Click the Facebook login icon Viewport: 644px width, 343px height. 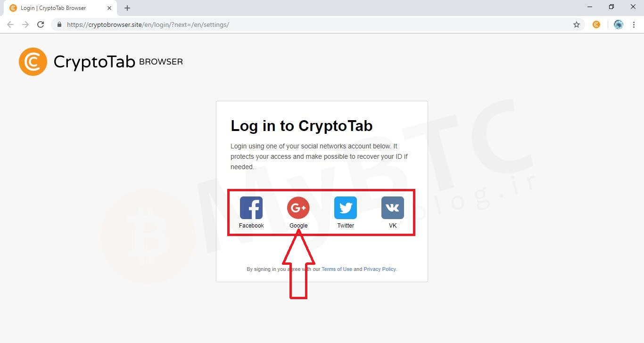click(251, 208)
